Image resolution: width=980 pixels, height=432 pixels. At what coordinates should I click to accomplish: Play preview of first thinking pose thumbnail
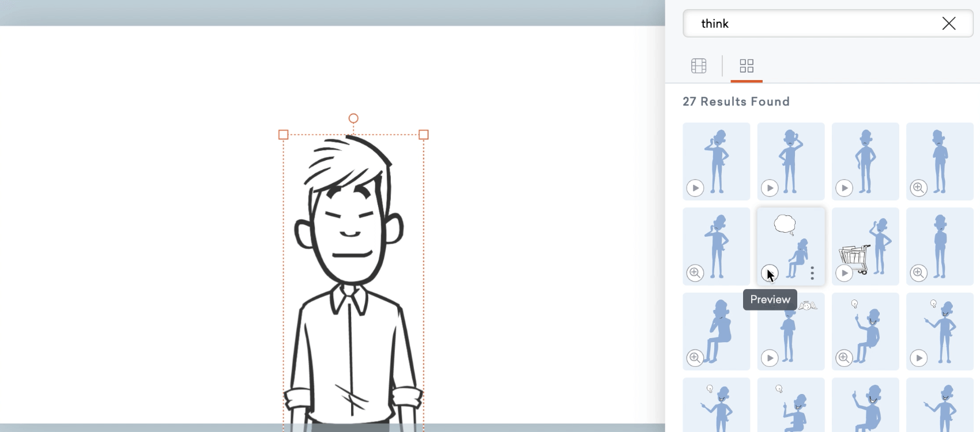click(695, 188)
